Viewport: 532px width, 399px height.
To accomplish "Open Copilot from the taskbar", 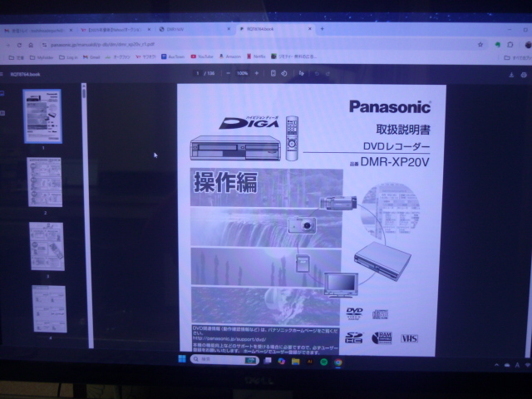I will click(x=281, y=362).
